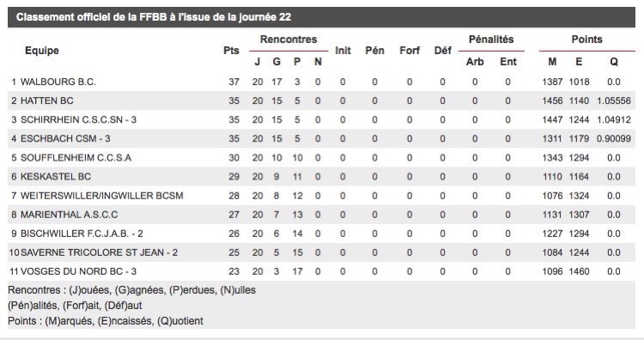Viewport: 644px width, 340px height.
Task: Click the Equipe column header
Action: coord(42,51)
